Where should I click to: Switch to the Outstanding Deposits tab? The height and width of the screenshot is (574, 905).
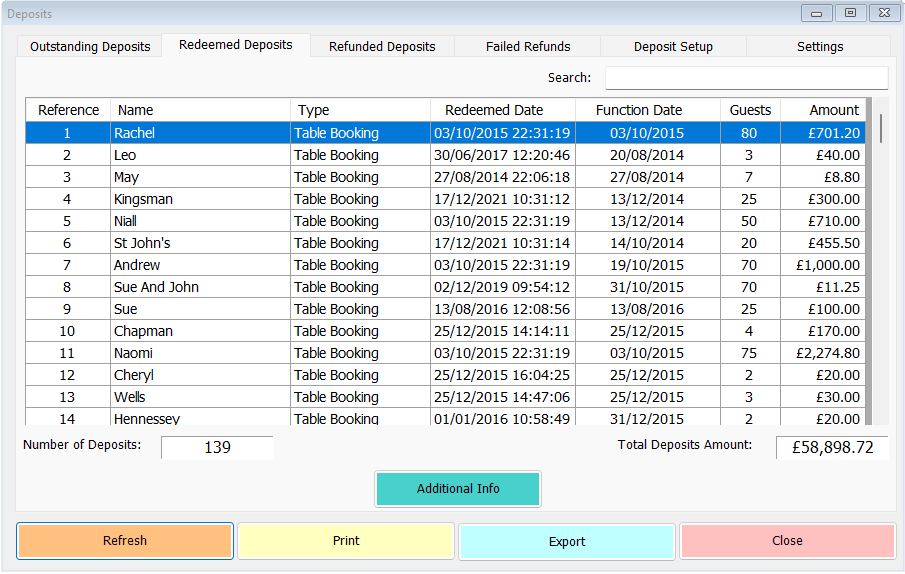click(x=90, y=46)
